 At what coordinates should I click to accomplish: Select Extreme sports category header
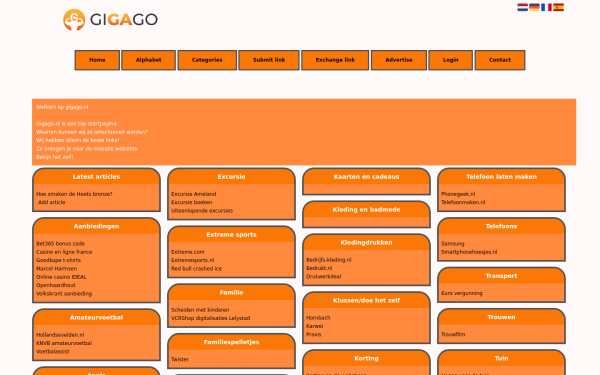click(231, 235)
